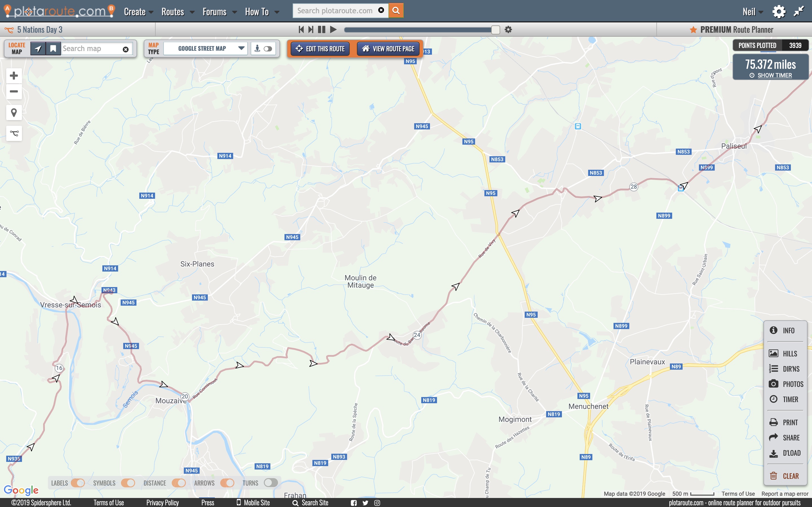
Task: Click the Edit This Route button
Action: (x=320, y=49)
